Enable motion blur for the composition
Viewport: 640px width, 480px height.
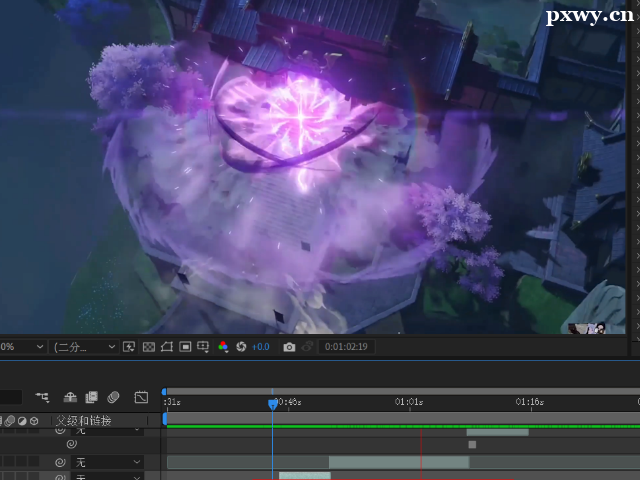114,397
